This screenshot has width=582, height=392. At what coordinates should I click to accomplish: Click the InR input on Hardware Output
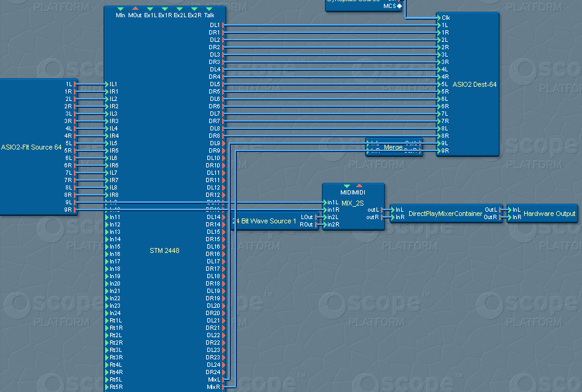coord(509,217)
